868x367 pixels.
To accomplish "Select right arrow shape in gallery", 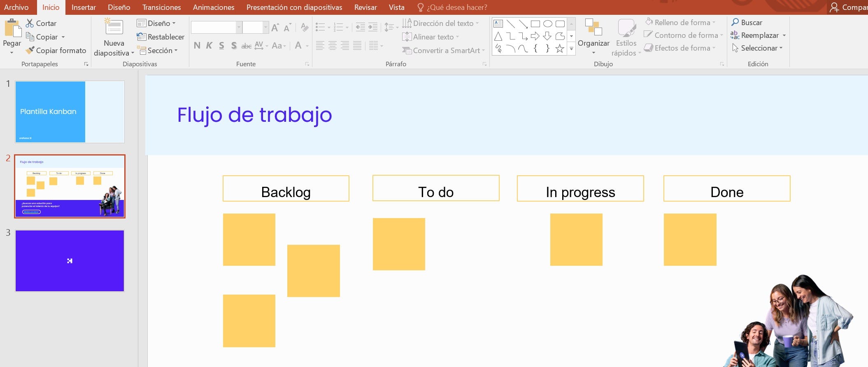I will pyautogui.click(x=535, y=36).
